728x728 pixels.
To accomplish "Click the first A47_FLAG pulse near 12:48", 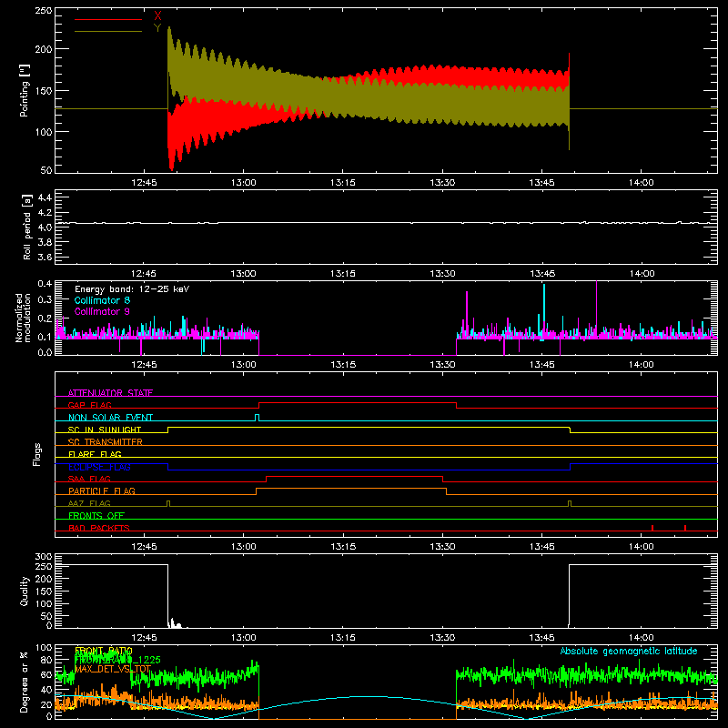I will point(168,504).
